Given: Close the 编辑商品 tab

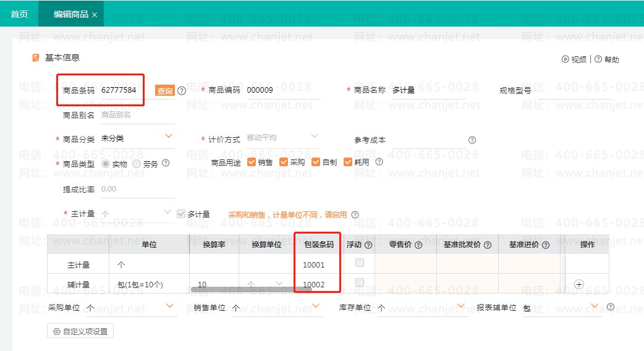Looking at the screenshot, I should pos(95,15).
